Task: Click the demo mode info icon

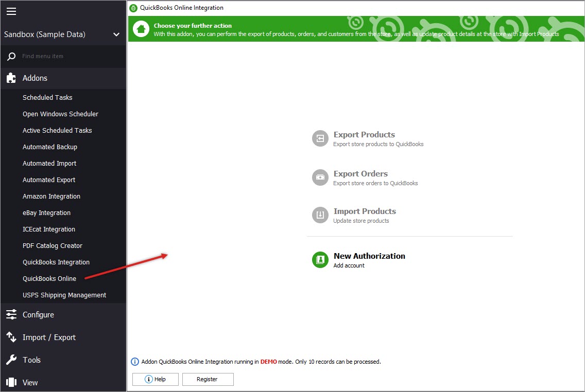Action: pyautogui.click(x=135, y=362)
